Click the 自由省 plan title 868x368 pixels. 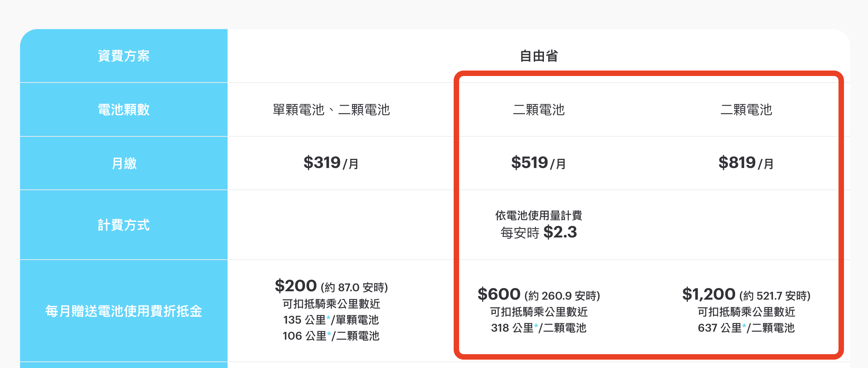(x=538, y=56)
